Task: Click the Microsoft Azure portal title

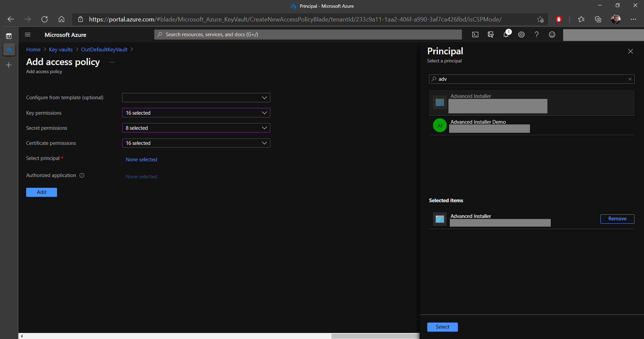Action: pos(65,35)
